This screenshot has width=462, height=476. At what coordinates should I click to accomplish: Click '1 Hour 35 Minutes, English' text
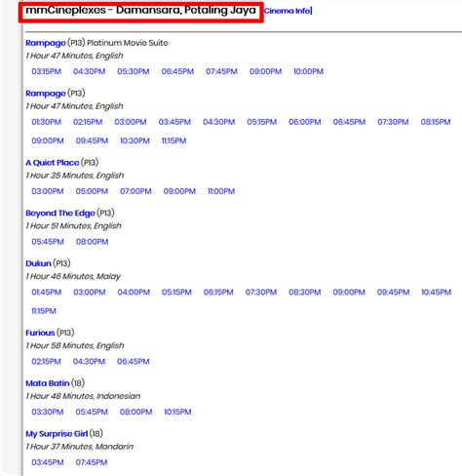(x=75, y=176)
